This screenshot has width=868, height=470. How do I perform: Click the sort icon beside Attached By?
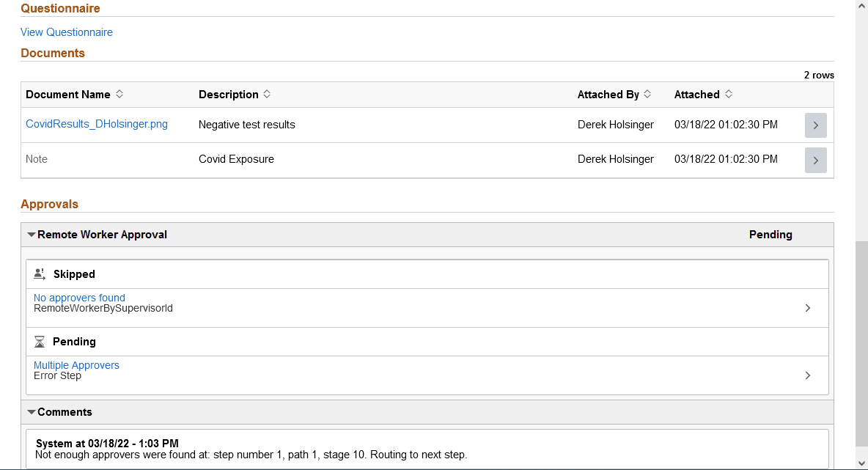click(648, 94)
